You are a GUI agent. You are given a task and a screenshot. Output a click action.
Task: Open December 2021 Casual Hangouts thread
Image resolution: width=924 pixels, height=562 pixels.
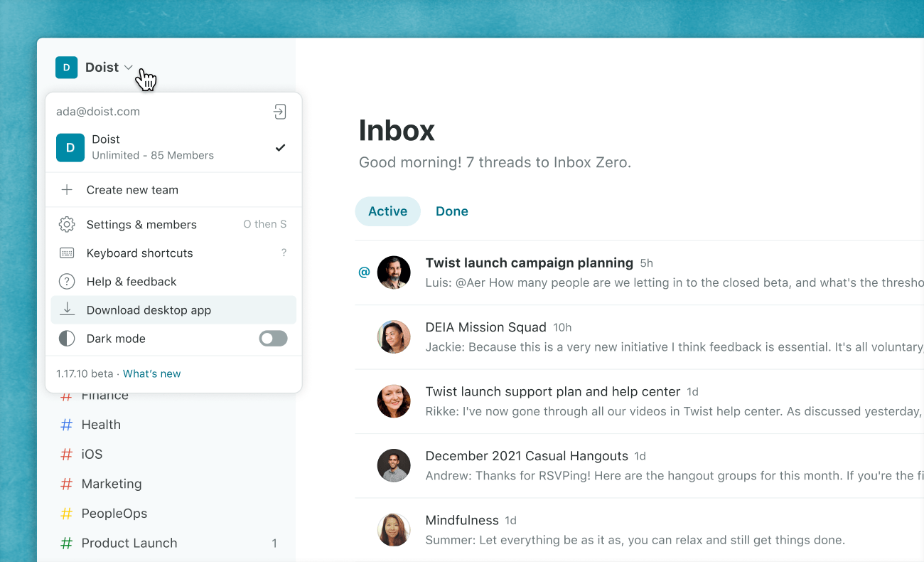639,465
